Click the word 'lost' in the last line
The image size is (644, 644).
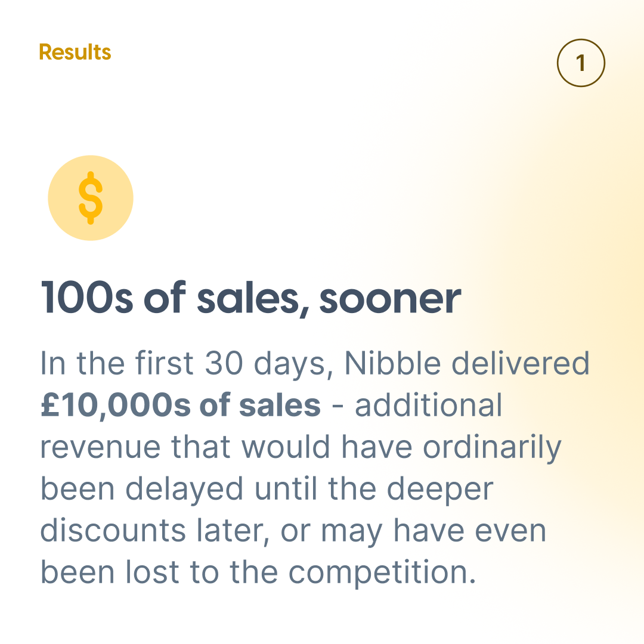point(153,572)
